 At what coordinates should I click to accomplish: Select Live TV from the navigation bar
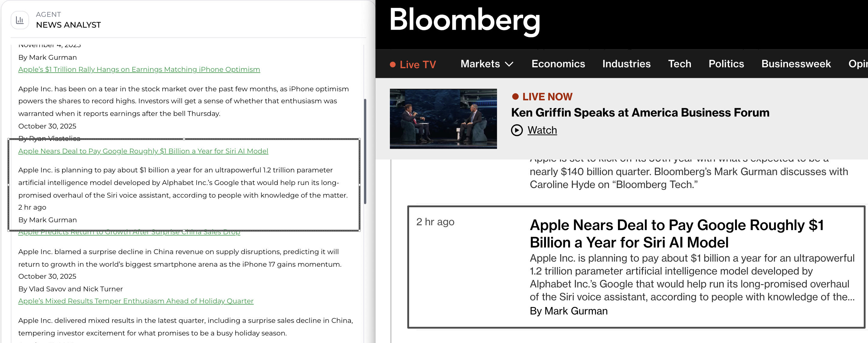[x=418, y=64]
